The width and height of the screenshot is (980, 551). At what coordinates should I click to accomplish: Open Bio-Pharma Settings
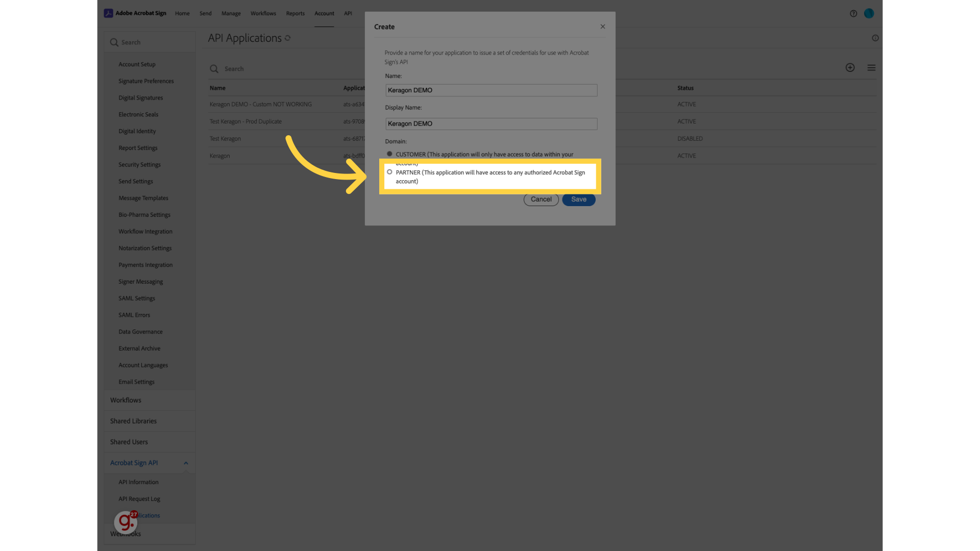click(144, 215)
